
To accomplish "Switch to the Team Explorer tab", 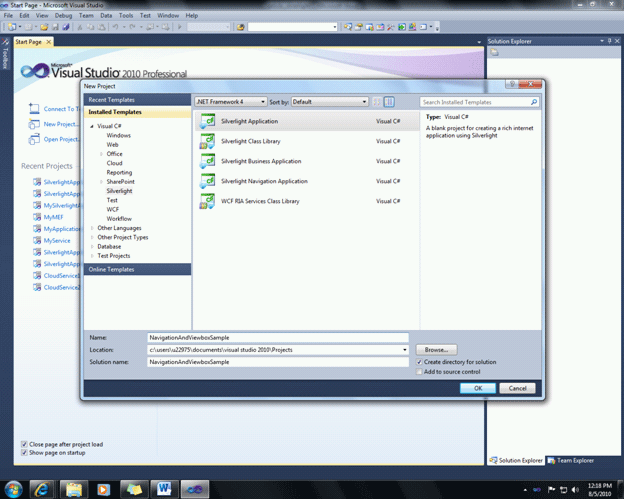I will pyautogui.click(x=571, y=460).
